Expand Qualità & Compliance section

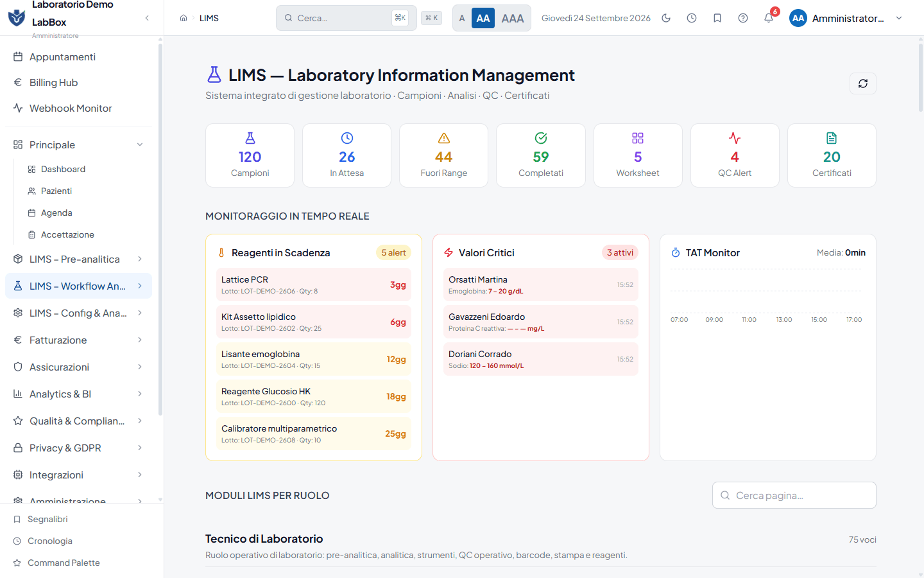pos(78,421)
